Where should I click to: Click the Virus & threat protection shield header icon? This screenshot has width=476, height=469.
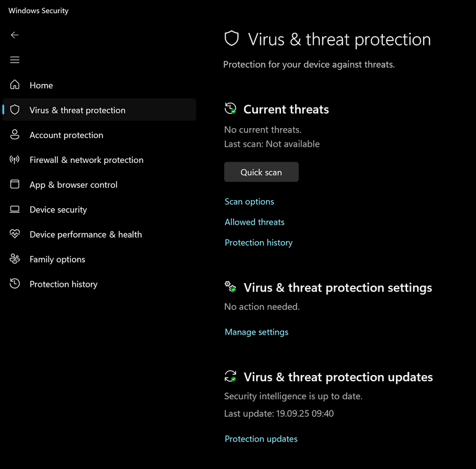click(x=232, y=39)
